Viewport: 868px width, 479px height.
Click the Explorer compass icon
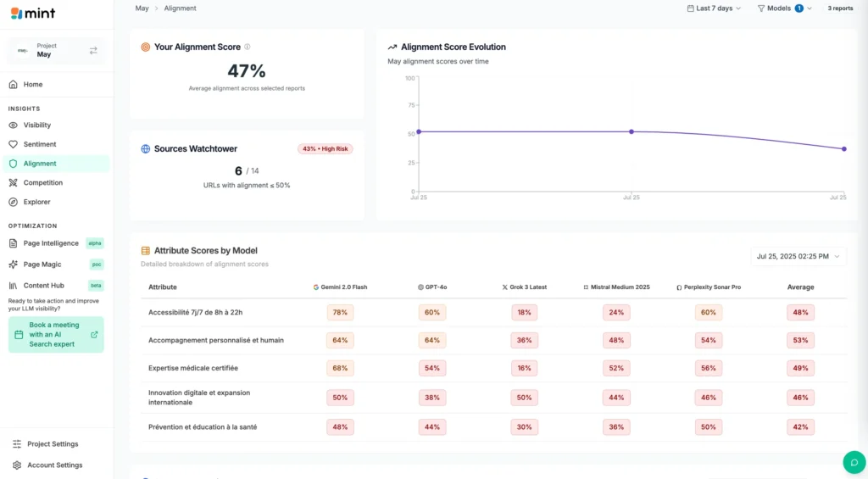point(14,202)
